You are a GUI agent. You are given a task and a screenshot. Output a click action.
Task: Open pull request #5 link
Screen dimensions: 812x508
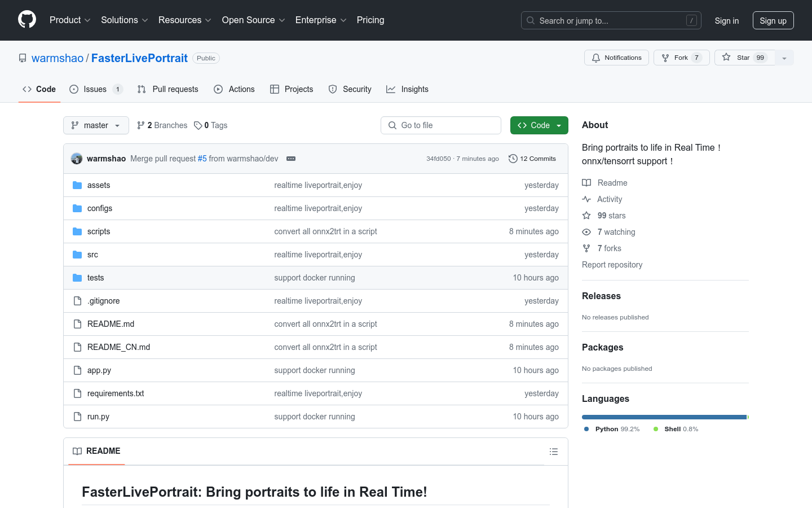click(202, 159)
